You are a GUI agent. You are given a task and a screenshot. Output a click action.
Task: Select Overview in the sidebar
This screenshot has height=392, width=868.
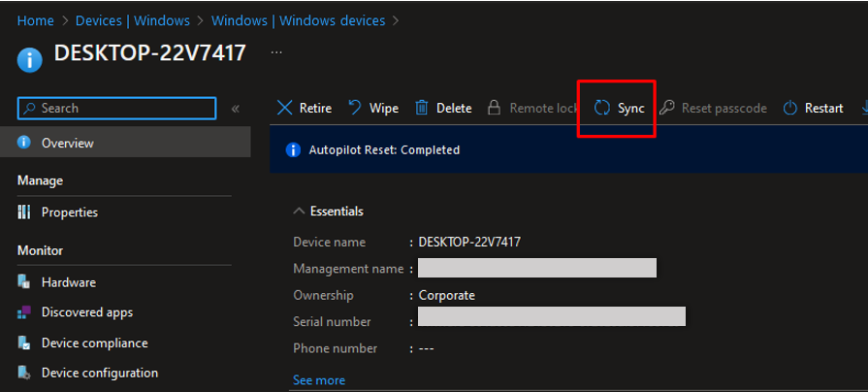tap(125, 143)
